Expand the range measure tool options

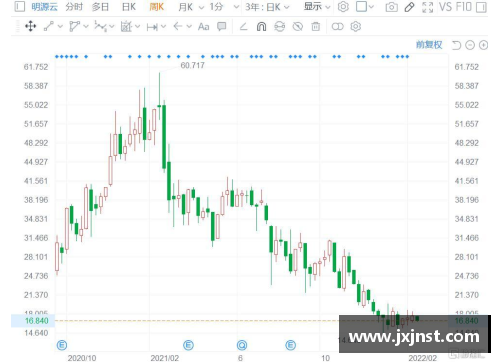[x=163, y=27]
